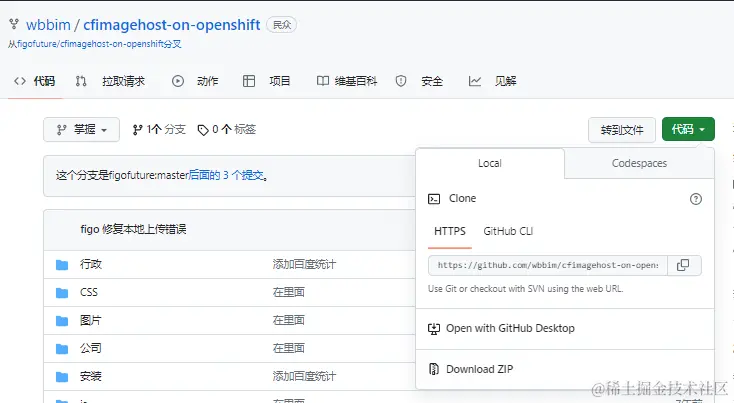The image size is (734, 403).
Task: Switch to the Codespaces tab
Action: pos(639,163)
